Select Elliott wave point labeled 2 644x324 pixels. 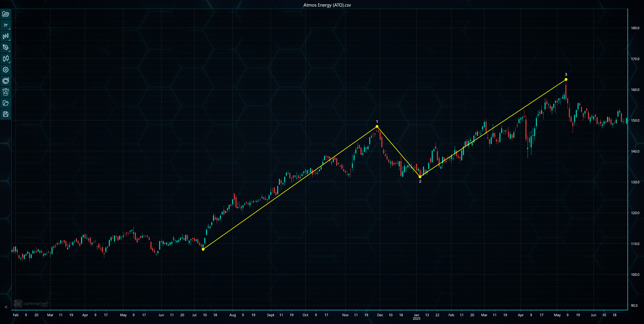click(420, 177)
